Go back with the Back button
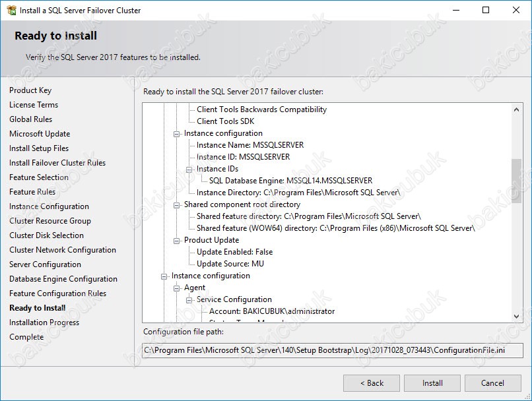The height and width of the screenshot is (401, 532). (x=372, y=383)
